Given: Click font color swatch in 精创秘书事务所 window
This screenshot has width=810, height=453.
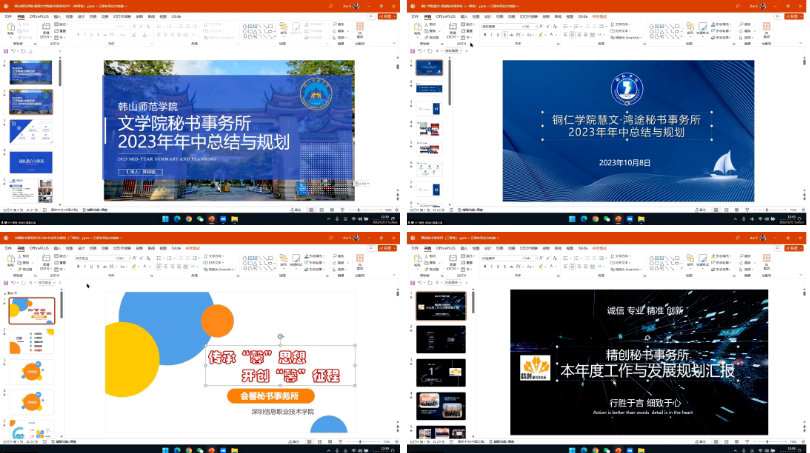Looking at the screenshot, I should tap(551, 267).
